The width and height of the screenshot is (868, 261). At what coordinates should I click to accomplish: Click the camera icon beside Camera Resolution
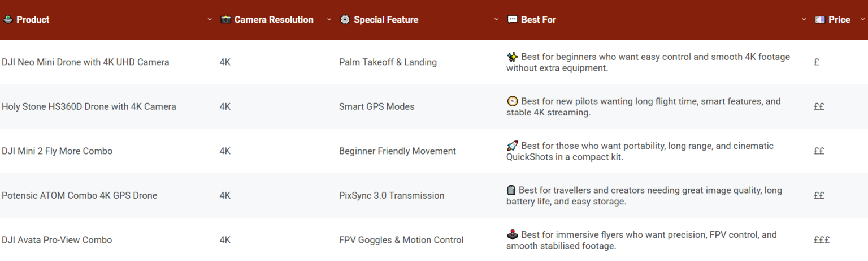226,20
